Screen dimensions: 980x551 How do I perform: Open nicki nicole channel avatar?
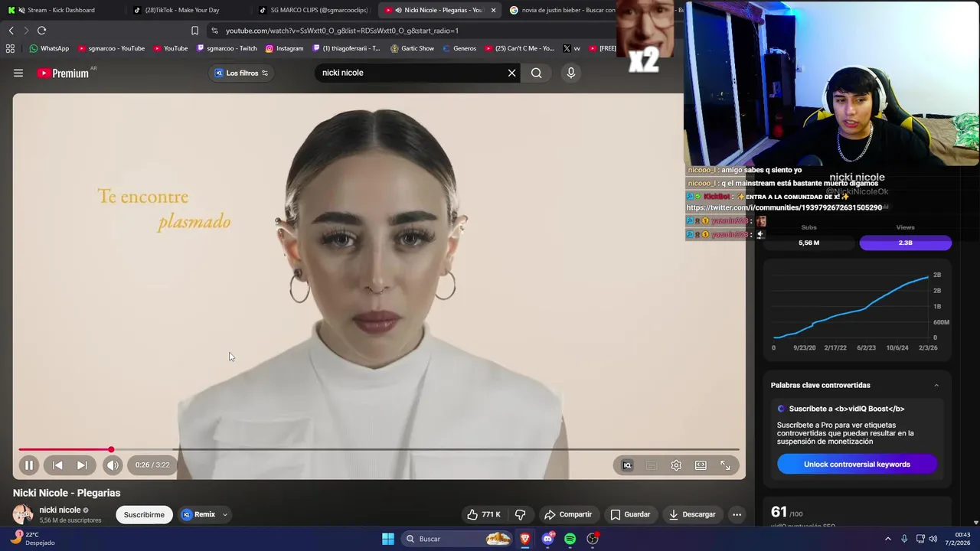(23, 514)
